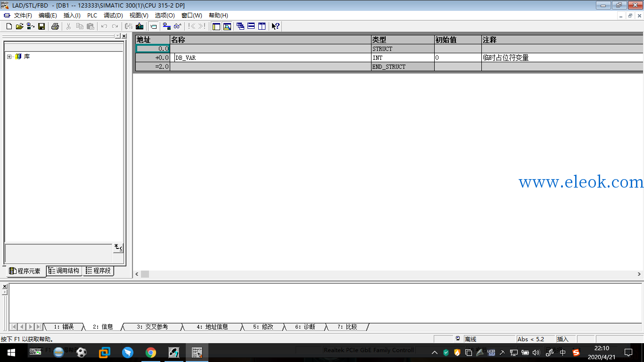Select the 4: 地址信息 output tab
Viewport: 644px width, 362px height.
tap(212, 327)
